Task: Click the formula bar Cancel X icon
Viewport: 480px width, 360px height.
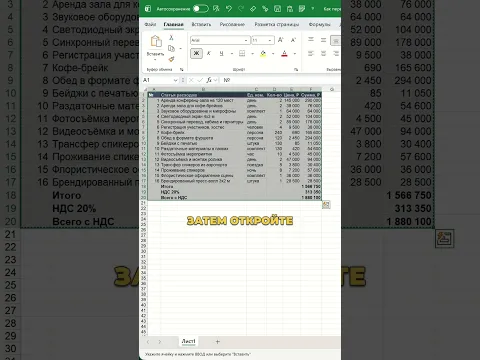Action: pos(191,80)
